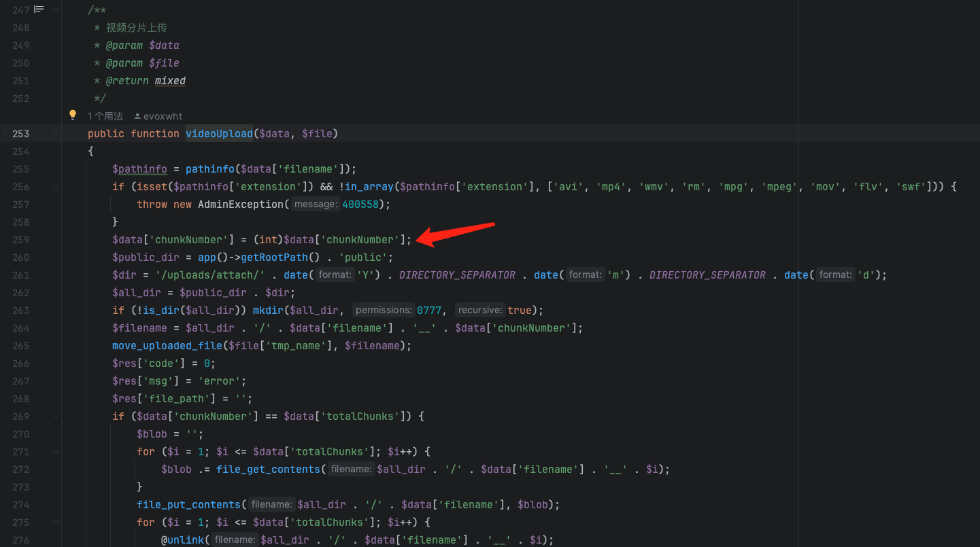The height and width of the screenshot is (547, 980).
Task: Click the 'filename:' hint on line 272
Action: pyautogui.click(x=352, y=470)
